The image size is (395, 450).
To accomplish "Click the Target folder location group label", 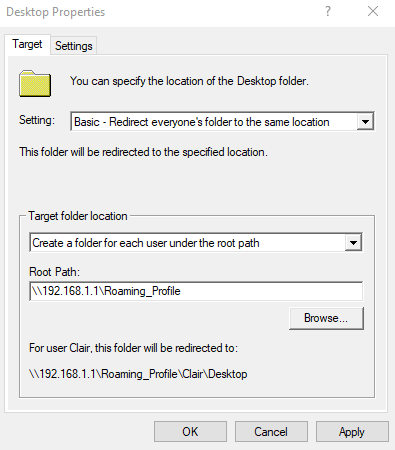I will pos(78,216).
